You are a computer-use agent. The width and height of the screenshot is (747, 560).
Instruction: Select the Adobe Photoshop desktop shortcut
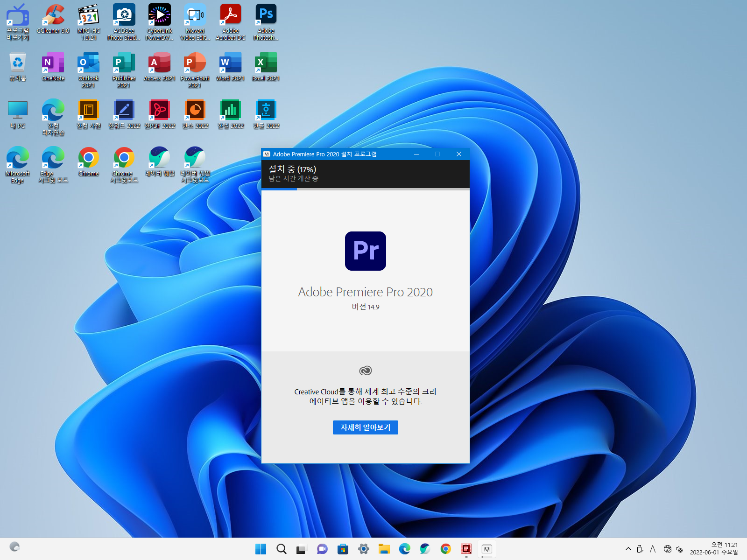point(266,22)
